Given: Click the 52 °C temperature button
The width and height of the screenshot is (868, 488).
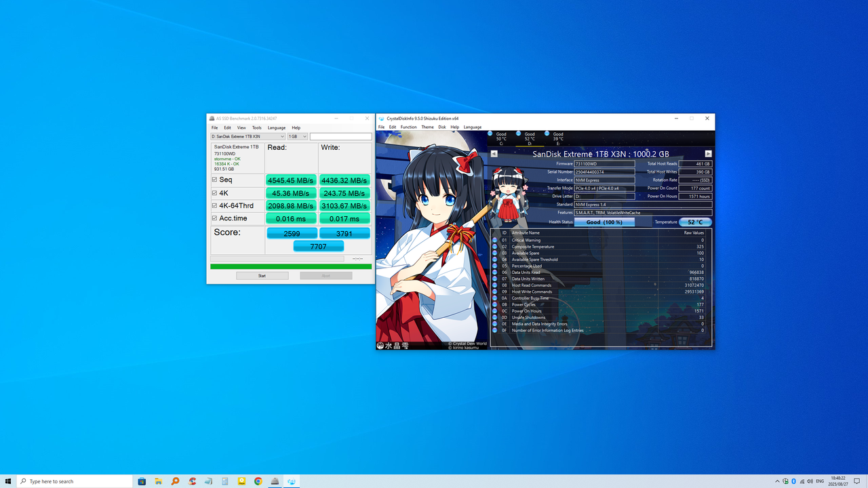Looking at the screenshot, I should click(x=696, y=222).
